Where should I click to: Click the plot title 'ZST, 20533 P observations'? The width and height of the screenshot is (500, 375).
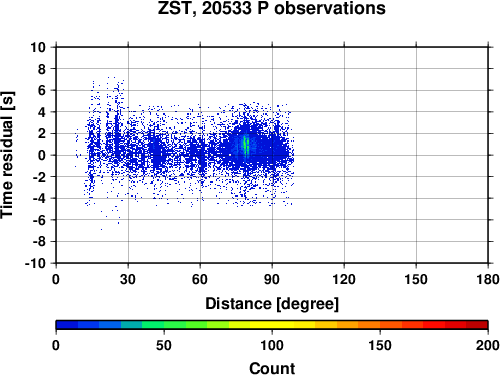[272, 8]
